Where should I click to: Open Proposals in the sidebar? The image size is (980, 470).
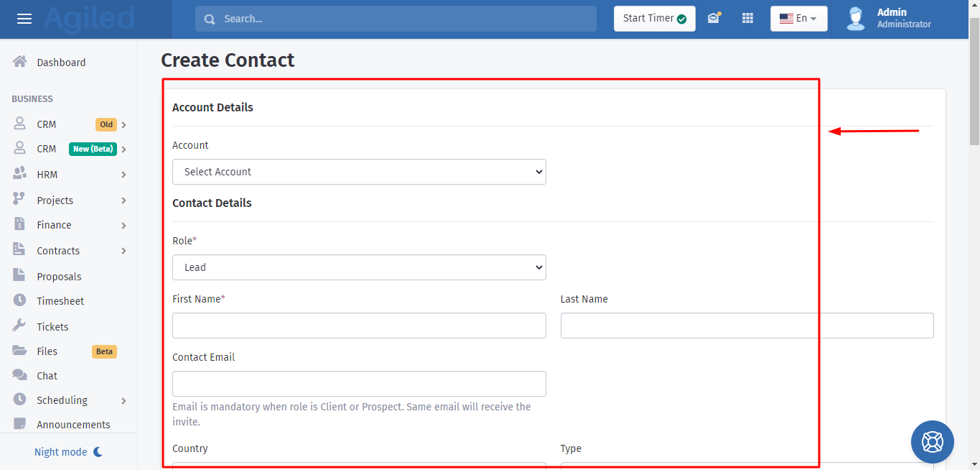coord(59,277)
